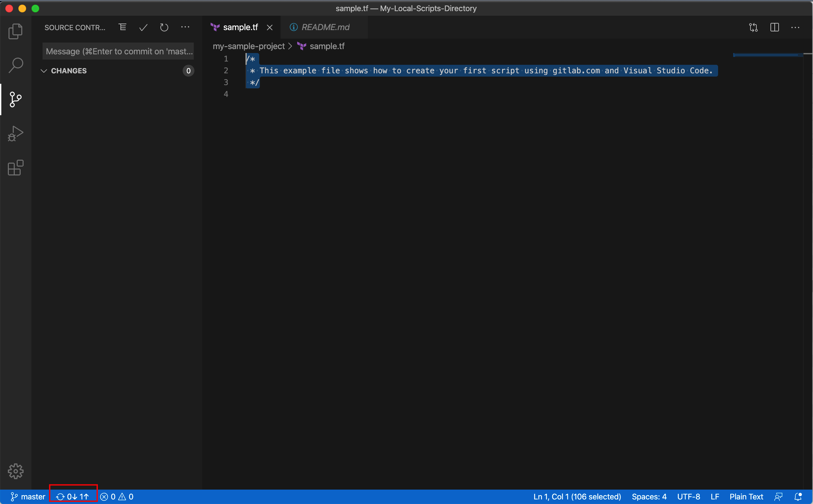Open the Explorer view in activity bar
Screen dimensions: 813x504
point(15,31)
